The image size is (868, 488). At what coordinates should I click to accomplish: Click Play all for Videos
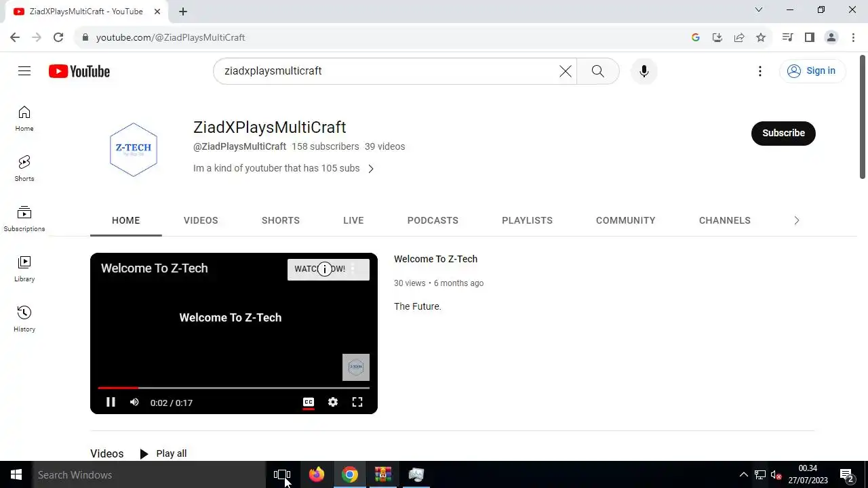pyautogui.click(x=163, y=453)
